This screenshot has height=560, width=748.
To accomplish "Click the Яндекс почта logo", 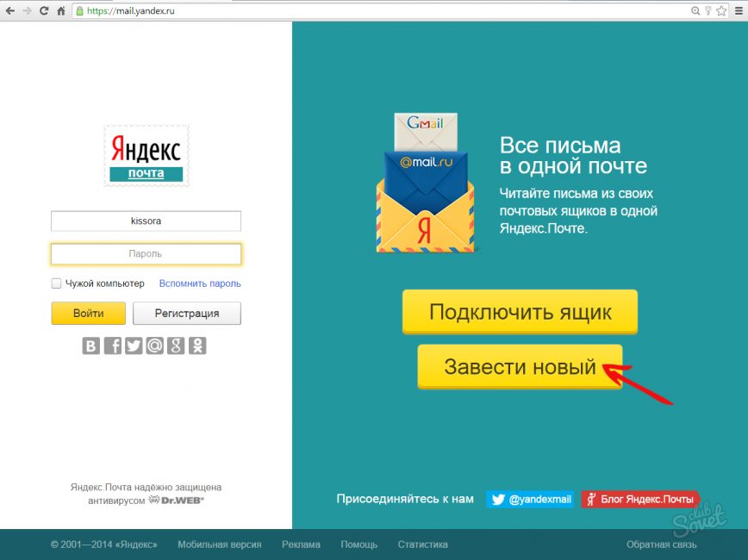I will [146, 155].
